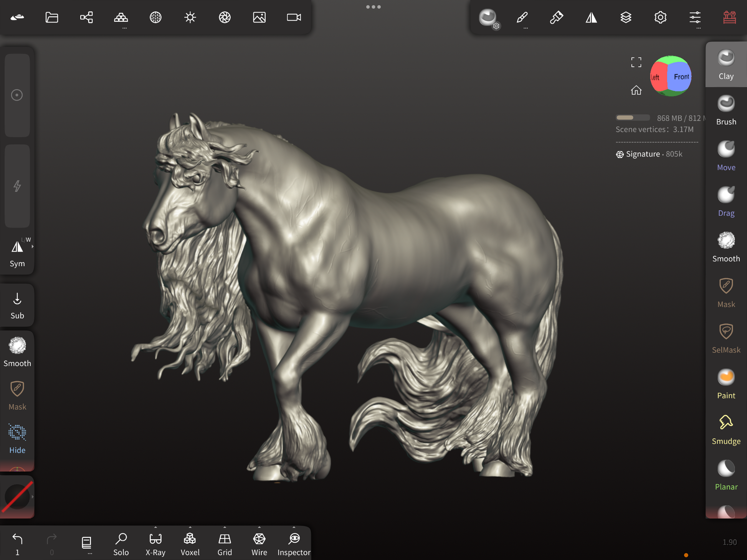
Task: Expand the Grid options arrow
Action: [225, 527]
